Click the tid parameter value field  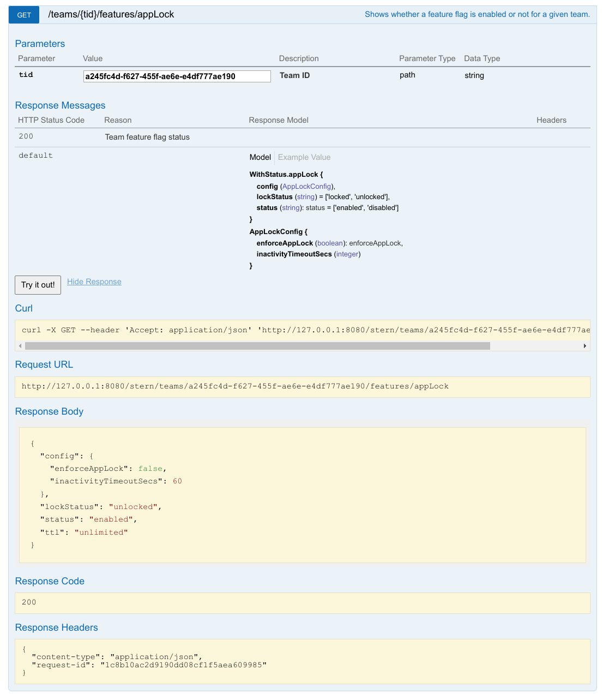[177, 76]
